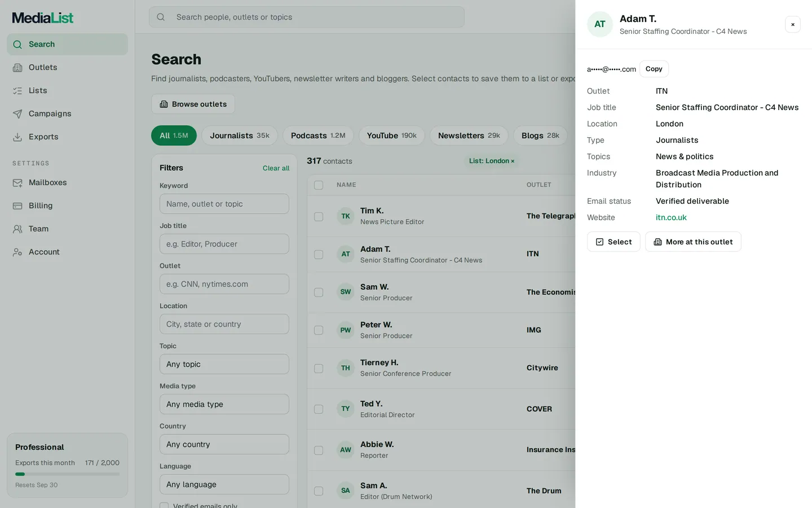Viewport: 812px width, 508px height.
Task: Open the itn.co.uk website link
Action: tap(671, 217)
